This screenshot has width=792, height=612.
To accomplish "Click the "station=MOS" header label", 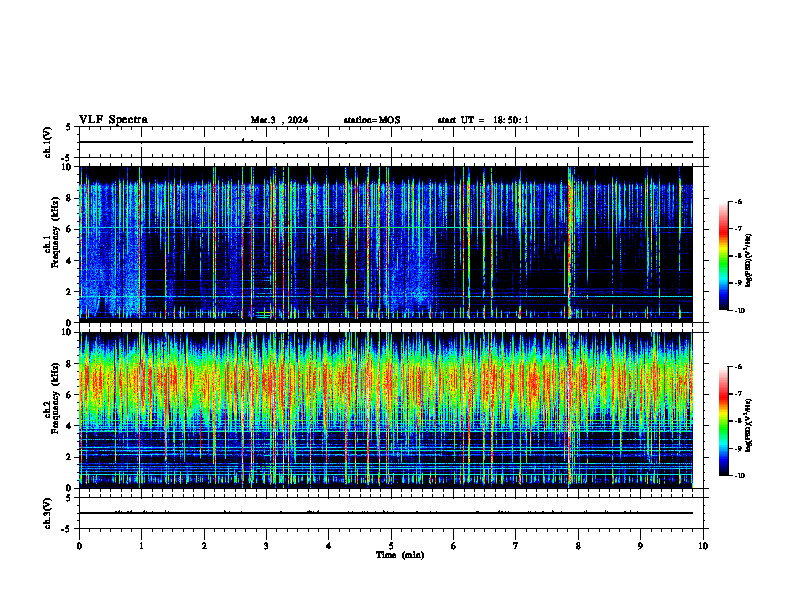I will pos(372,120).
